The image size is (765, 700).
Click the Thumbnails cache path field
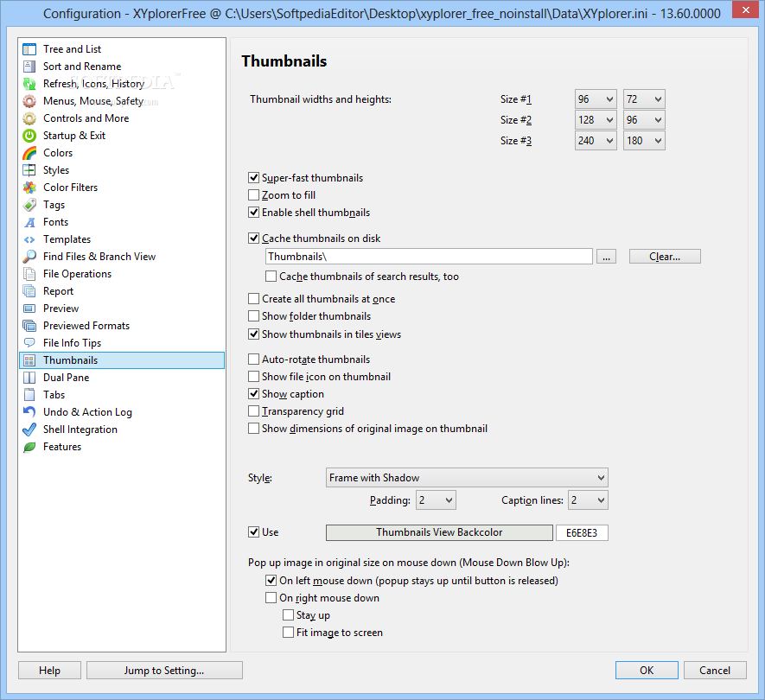pos(429,257)
